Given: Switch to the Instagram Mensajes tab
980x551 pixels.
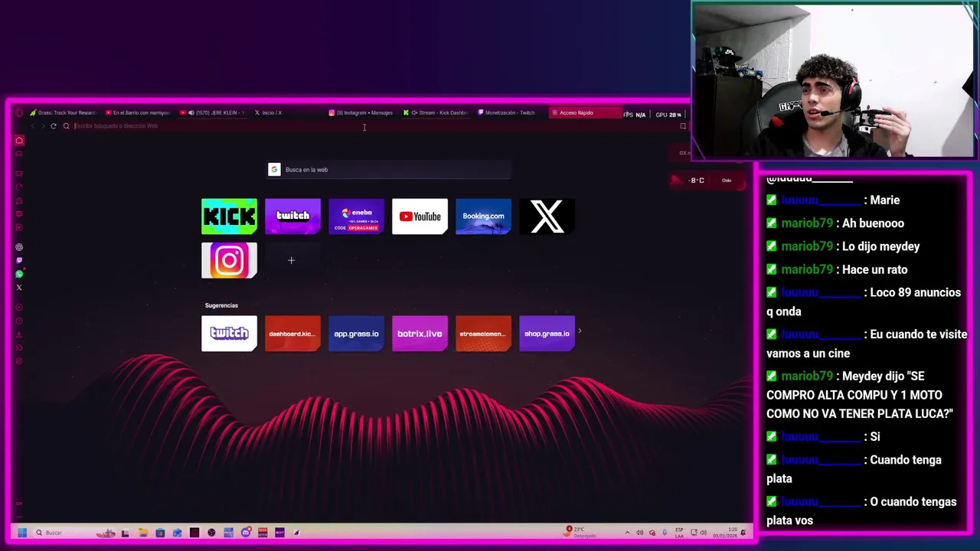Looking at the screenshot, I should 361,112.
